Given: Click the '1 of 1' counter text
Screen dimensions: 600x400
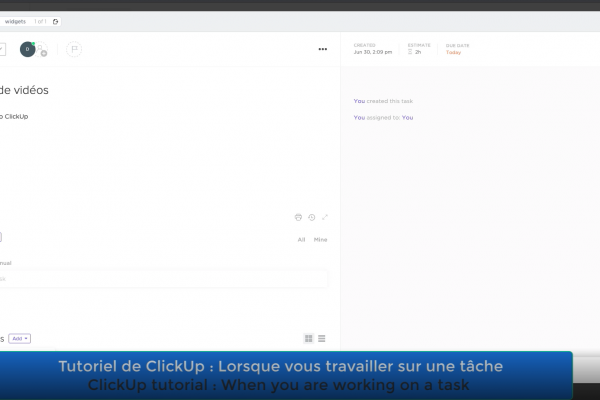Looking at the screenshot, I should pos(40,22).
